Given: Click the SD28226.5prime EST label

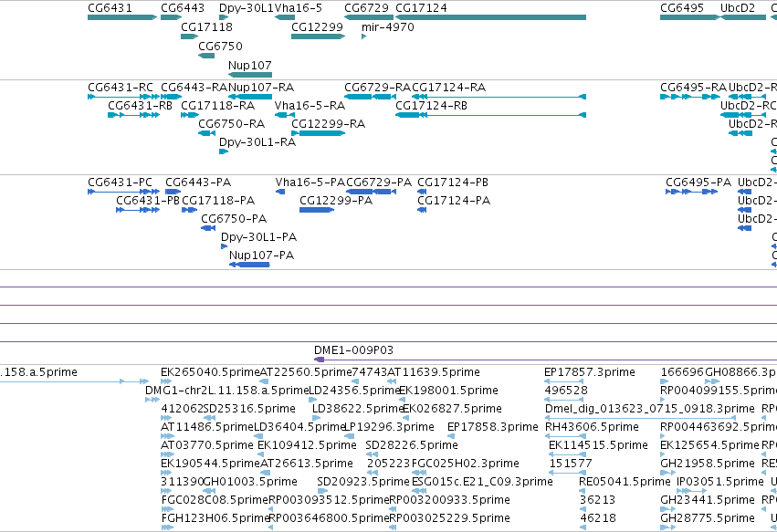Looking at the screenshot, I should pos(412,444).
